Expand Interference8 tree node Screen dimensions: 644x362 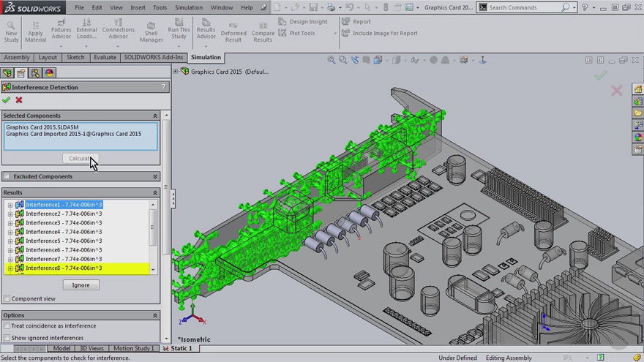point(10,268)
